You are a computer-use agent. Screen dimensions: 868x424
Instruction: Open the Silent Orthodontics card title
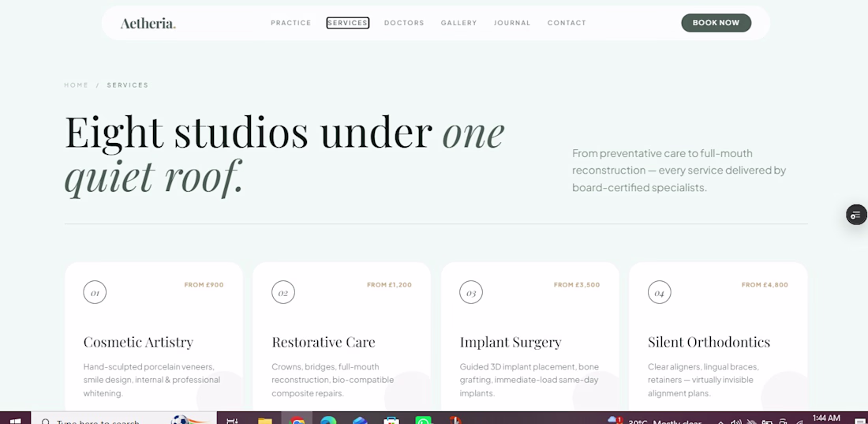(x=709, y=342)
